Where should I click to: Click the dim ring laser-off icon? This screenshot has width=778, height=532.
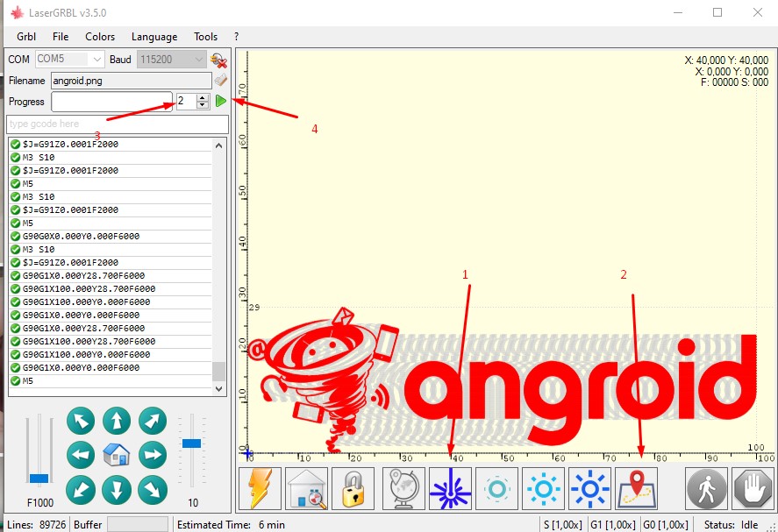point(496,488)
